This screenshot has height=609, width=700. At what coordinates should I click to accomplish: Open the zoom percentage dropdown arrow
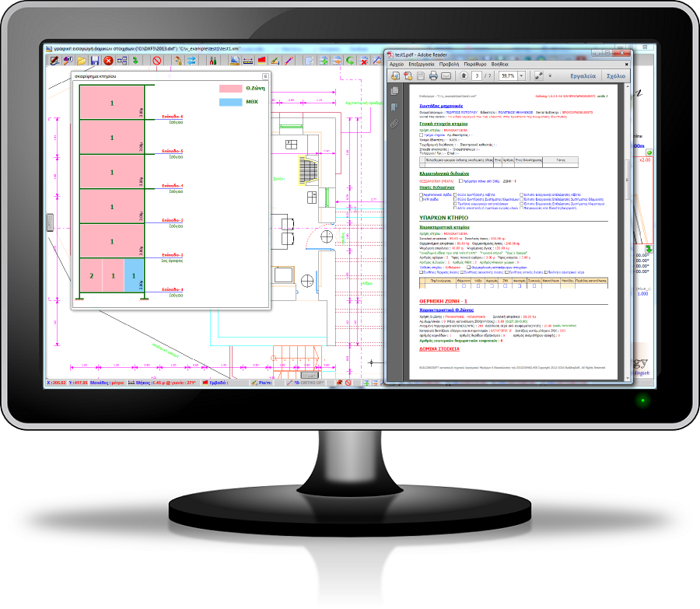pos(521,76)
